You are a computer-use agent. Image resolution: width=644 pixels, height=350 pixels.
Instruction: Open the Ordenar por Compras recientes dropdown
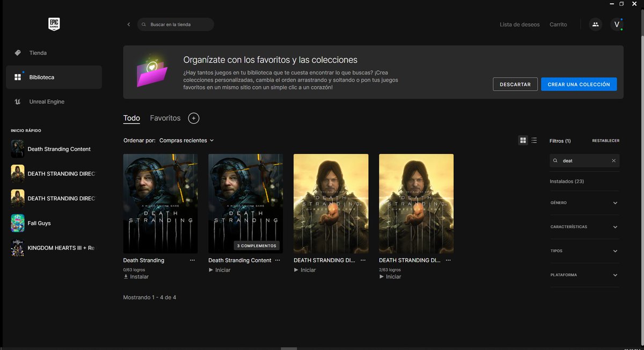pyautogui.click(x=186, y=140)
